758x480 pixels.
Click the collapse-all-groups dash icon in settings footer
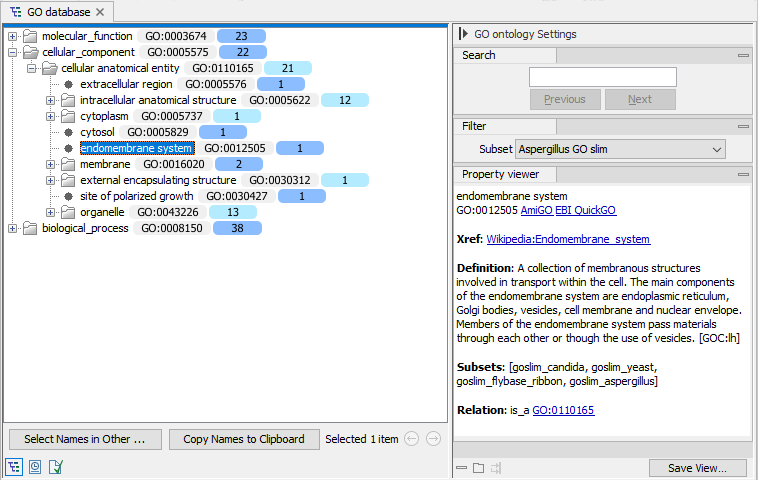coord(461,468)
